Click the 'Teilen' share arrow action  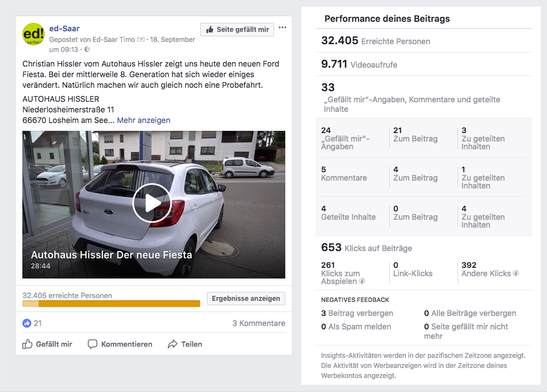pyautogui.click(x=185, y=344)
